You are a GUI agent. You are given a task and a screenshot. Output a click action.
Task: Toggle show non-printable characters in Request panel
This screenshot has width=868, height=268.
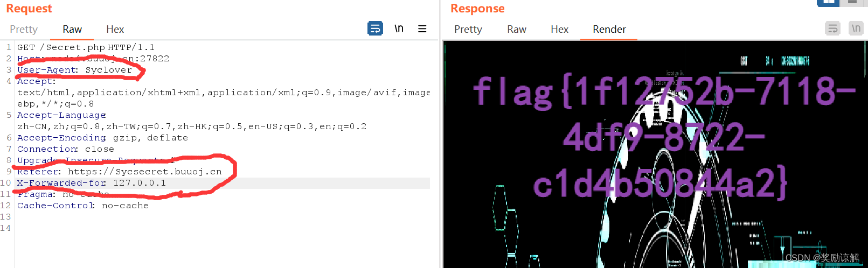click(x=399, y=28)
